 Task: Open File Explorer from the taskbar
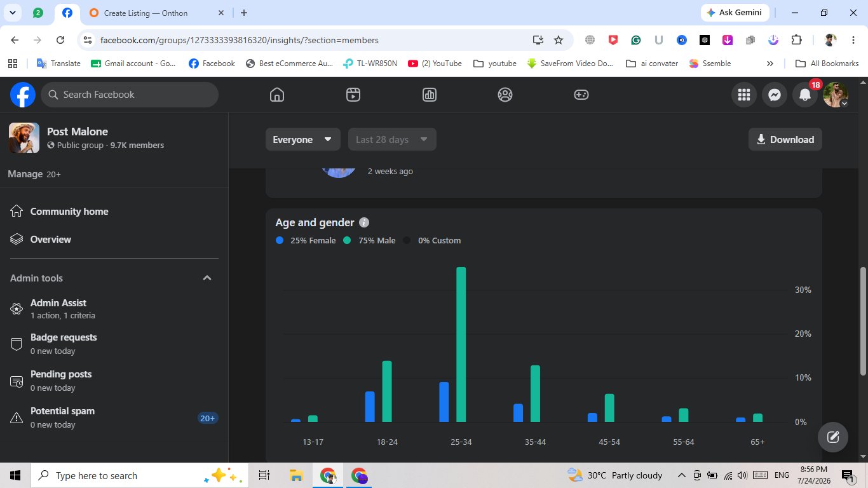295,475
